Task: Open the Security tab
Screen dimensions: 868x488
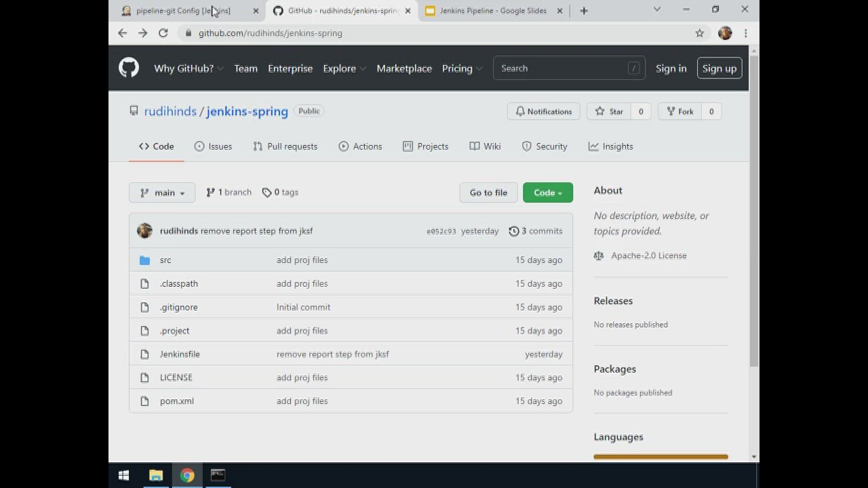Action: click(x=545, y=146)
